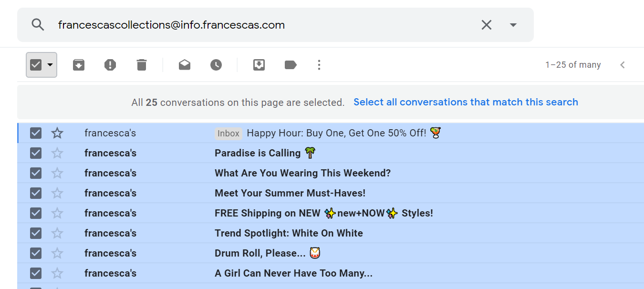Click Select all conversations that match this search

466,102
